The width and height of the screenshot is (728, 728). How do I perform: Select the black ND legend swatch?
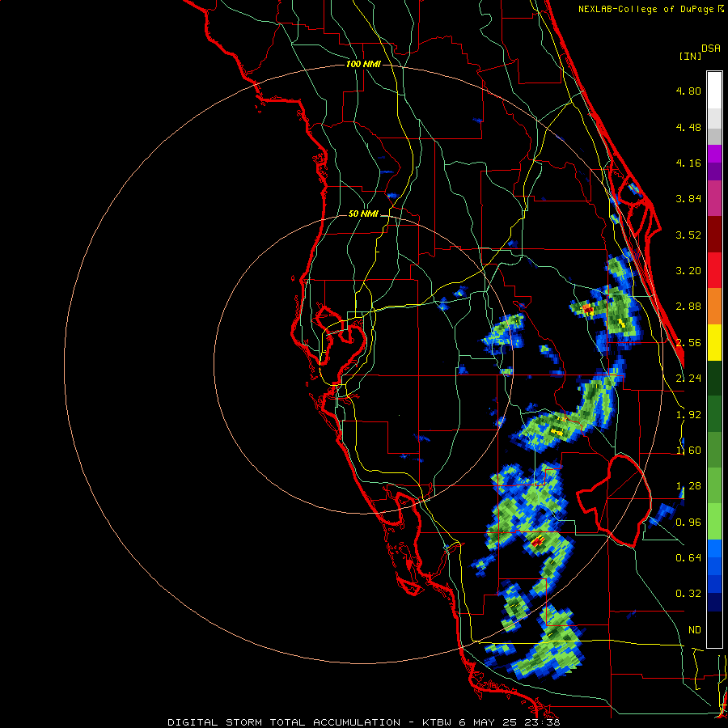[x=714, y=629]
